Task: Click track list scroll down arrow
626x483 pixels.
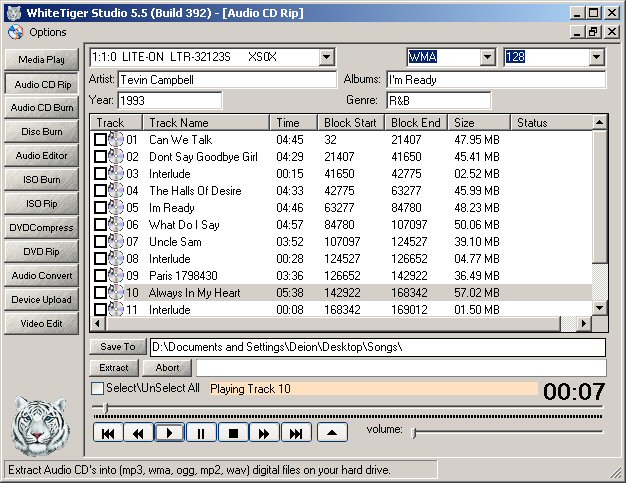Action: coord(599,308)
